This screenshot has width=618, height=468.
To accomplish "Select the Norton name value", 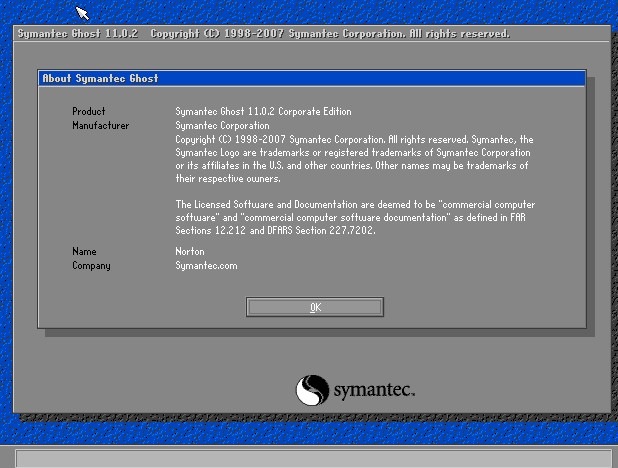I will point(190,251).
